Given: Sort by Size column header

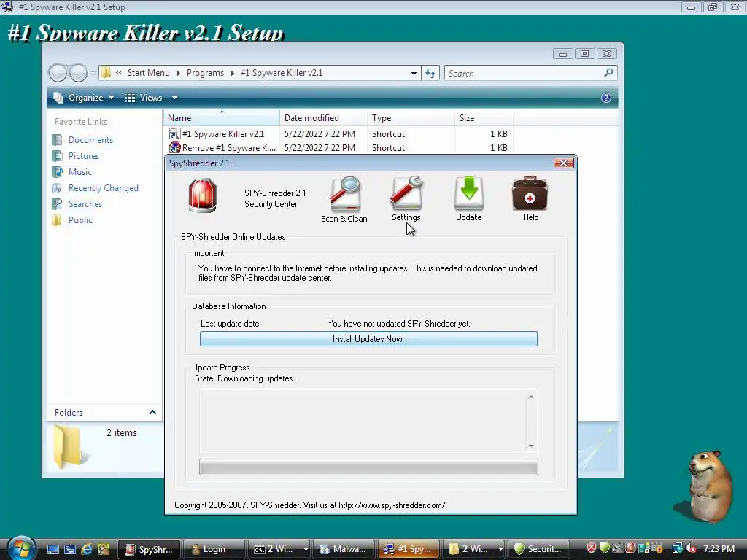Looking at the screenshot, I should pos(484,117).
